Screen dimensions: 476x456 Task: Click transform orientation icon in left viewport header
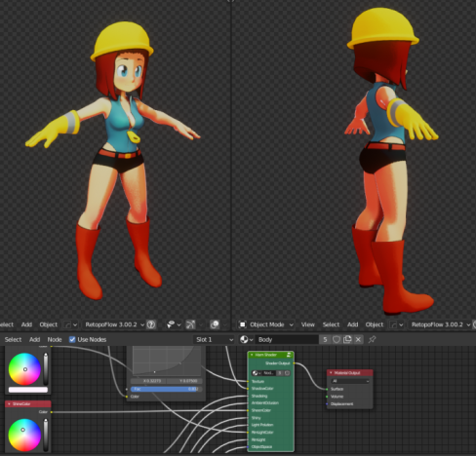pyautogui.click(x=67, y=324)
